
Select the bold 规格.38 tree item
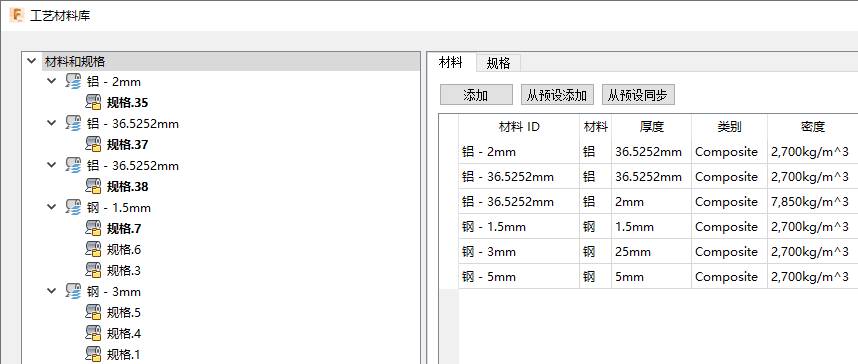pos(127,187)
